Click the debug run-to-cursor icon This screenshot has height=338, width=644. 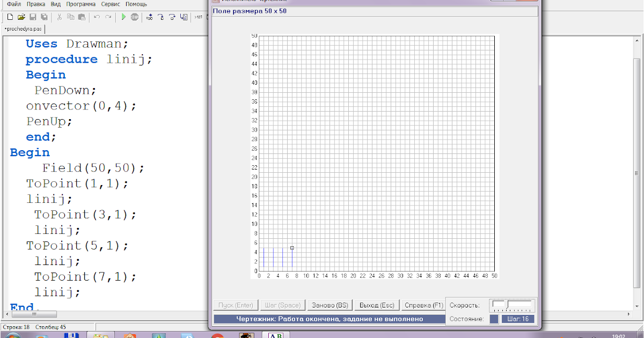tap(150, 17)
